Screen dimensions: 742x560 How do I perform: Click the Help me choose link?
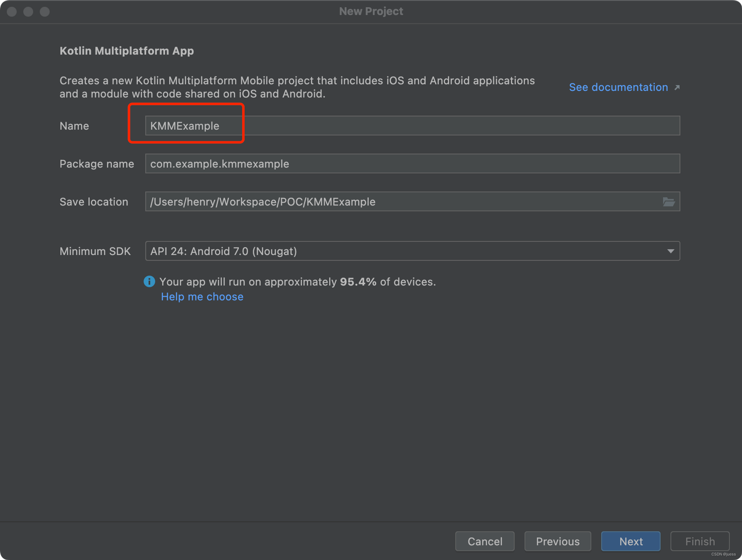pos(202,297)
